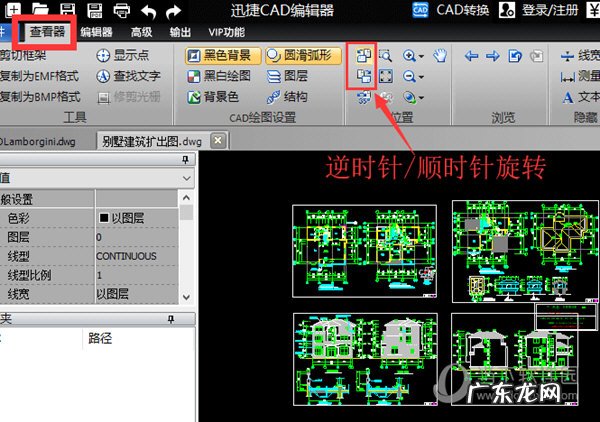Open 背景色 background color picker

click(x=213, y=97)
